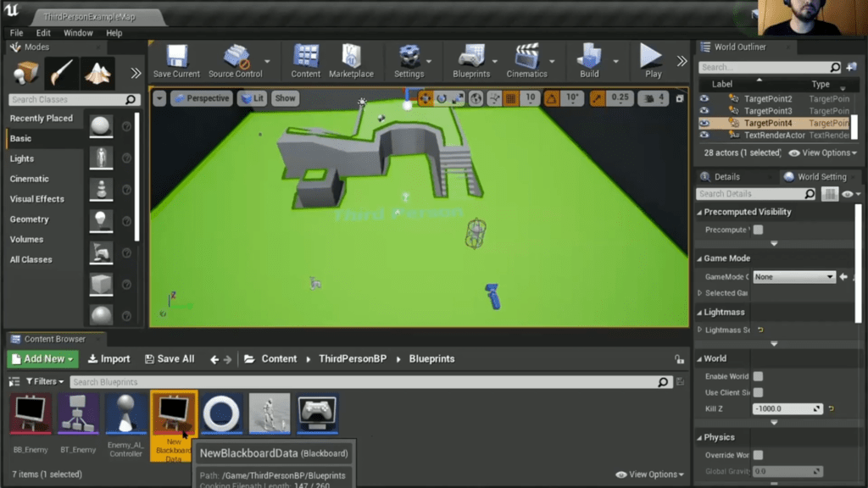Check the Precompute Visibility checkbox
This screenshot has height=488, width=868.
point(758,230)
